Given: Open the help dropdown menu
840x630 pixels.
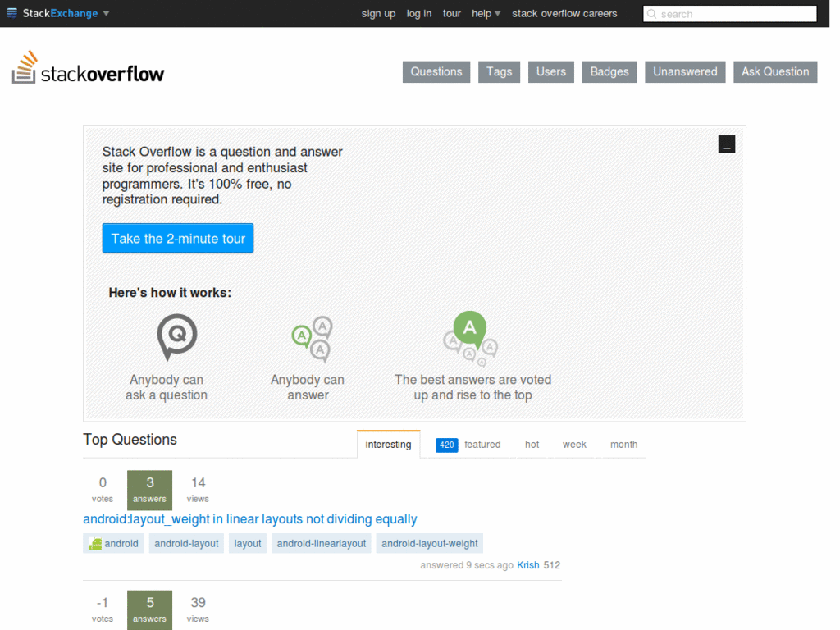Looking at the screenshot, I should coord(486,13).
